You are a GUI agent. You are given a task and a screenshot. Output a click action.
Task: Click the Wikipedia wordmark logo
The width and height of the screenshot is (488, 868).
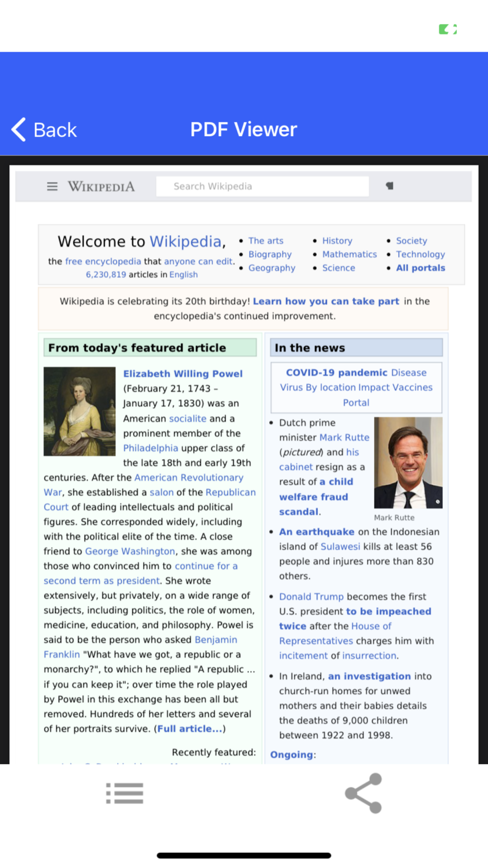101,186
